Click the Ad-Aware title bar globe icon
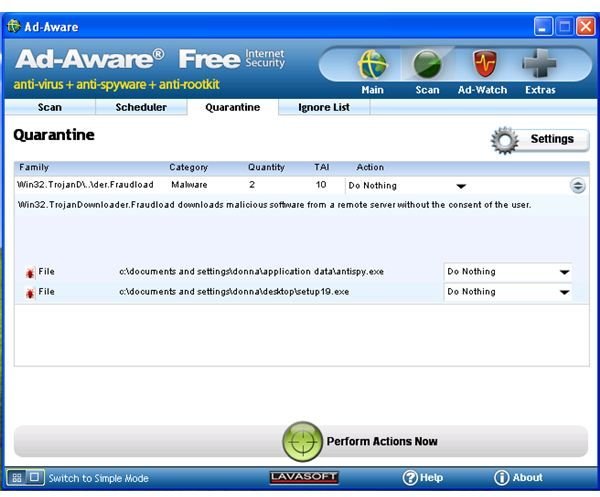 pos(13,26)
